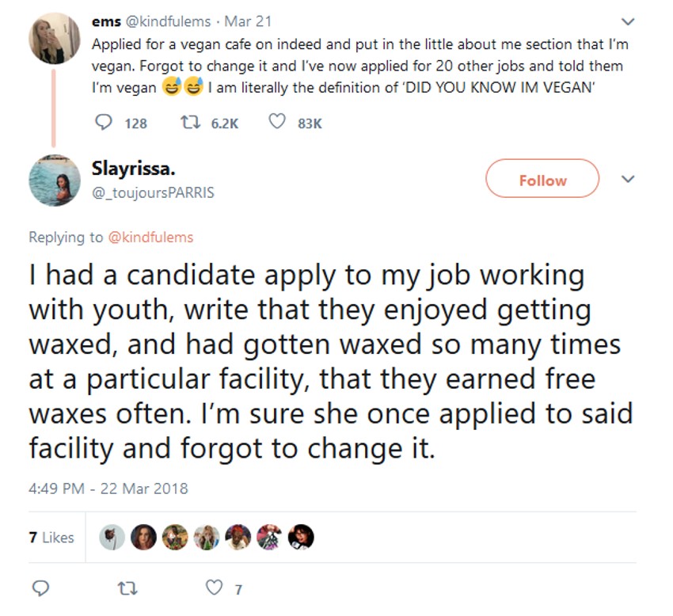
Task: Reply to the ems tweet
Action: pyautogui.click(x=104, y=123)
